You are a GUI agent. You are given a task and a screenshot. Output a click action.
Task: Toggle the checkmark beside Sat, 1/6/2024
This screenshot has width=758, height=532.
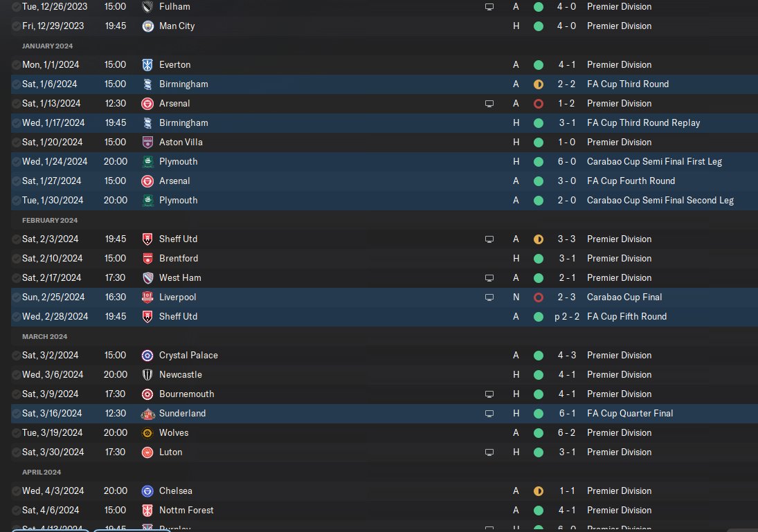[x=16, y=84]
